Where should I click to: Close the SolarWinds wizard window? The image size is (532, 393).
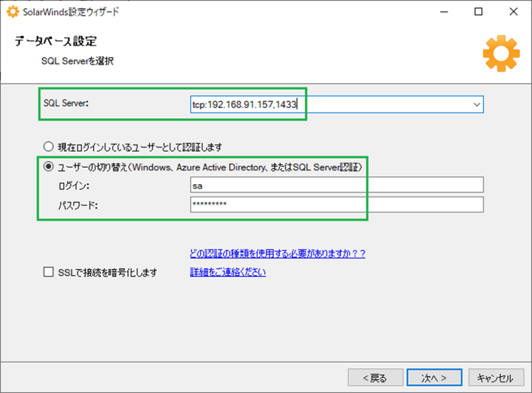pyautogui.click(x=514, y=12)
